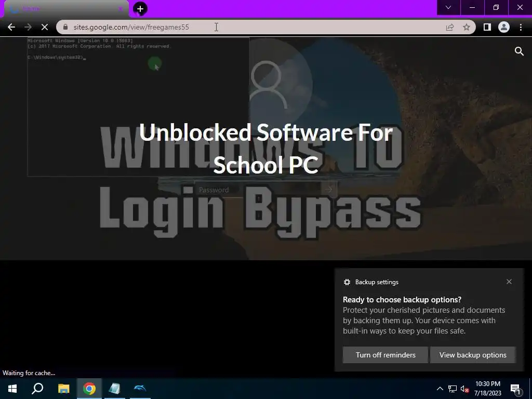Image resolution: width=532 pixels, height=399 pixels.
Task: Go back to the previous page
Action: [11, 27]
